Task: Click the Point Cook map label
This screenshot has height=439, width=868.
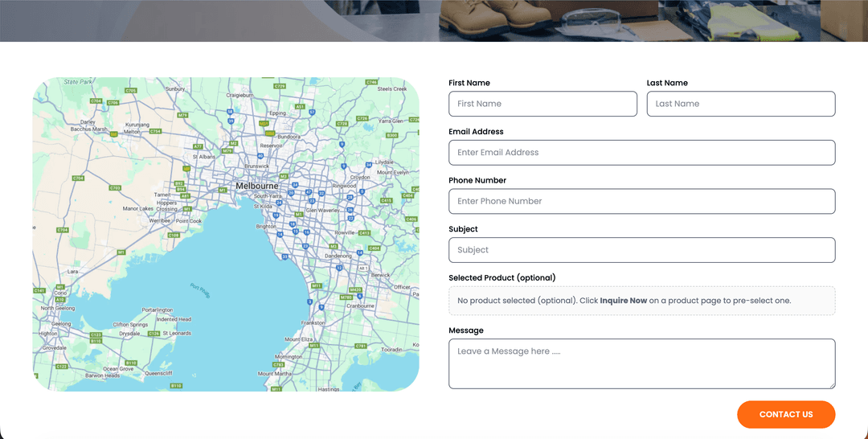Action: pos(189,220)
